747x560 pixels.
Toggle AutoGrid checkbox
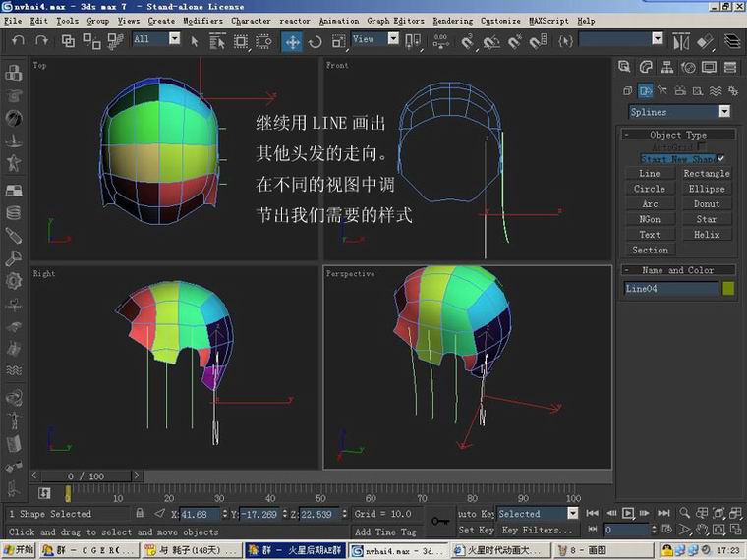coord(701,147)
